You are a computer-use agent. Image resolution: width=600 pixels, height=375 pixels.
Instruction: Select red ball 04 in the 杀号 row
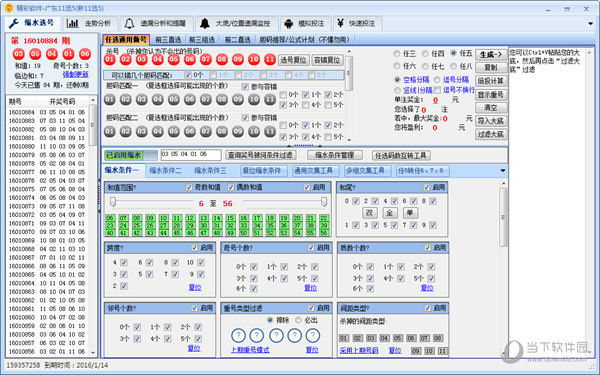[x=158, y=59]
